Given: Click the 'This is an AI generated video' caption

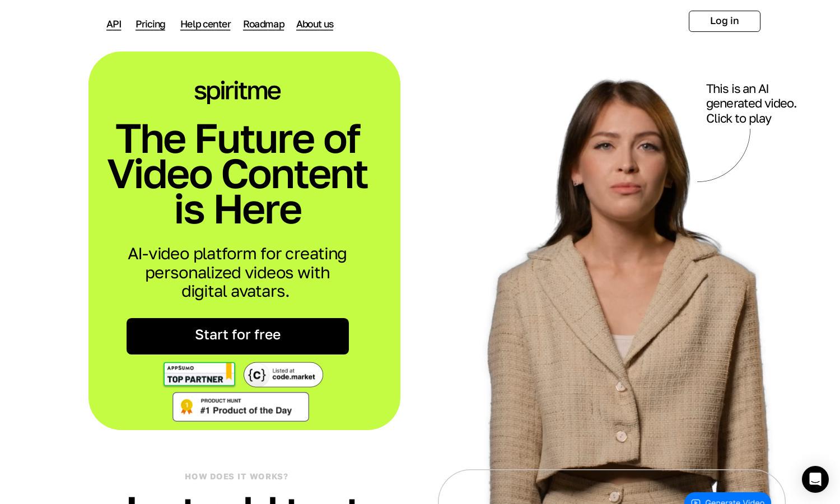Looking at the screenshot, I should [x=751, y=104].
